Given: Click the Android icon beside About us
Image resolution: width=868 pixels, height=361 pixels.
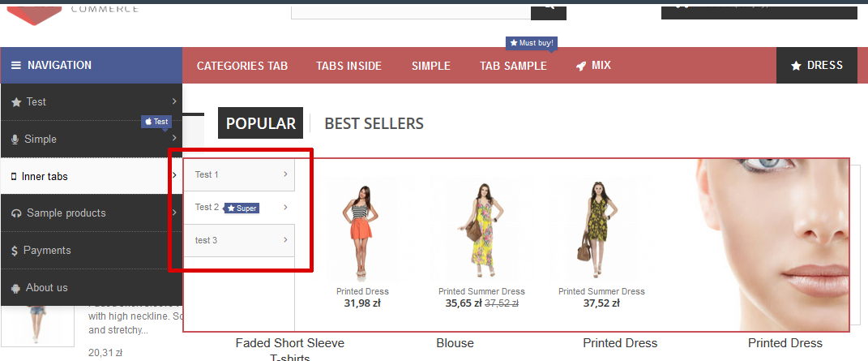Looking at the screenshot, I should click(15, 288).
